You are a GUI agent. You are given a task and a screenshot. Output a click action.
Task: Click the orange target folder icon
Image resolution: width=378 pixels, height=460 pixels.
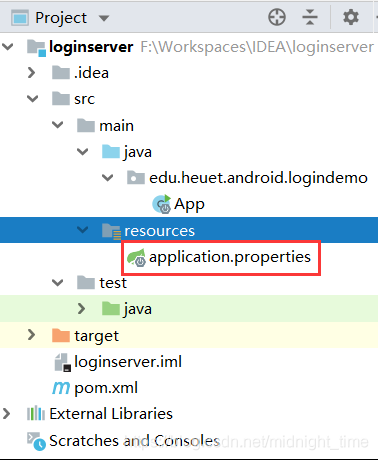61,335
